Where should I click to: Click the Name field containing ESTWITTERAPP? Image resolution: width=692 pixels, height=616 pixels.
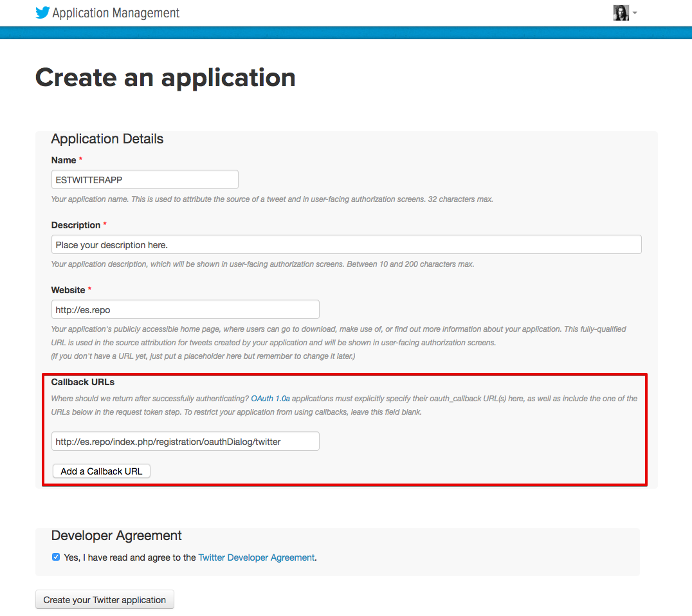(145, 179)
